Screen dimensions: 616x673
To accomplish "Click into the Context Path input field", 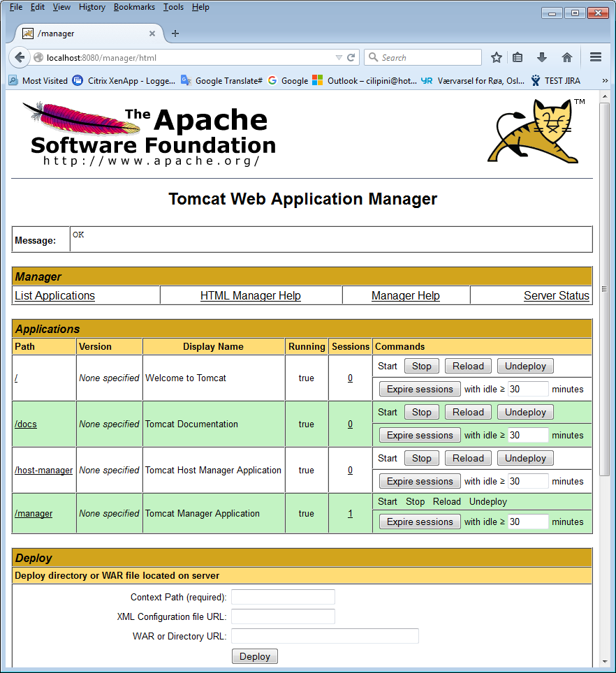I will pos(283,597).
